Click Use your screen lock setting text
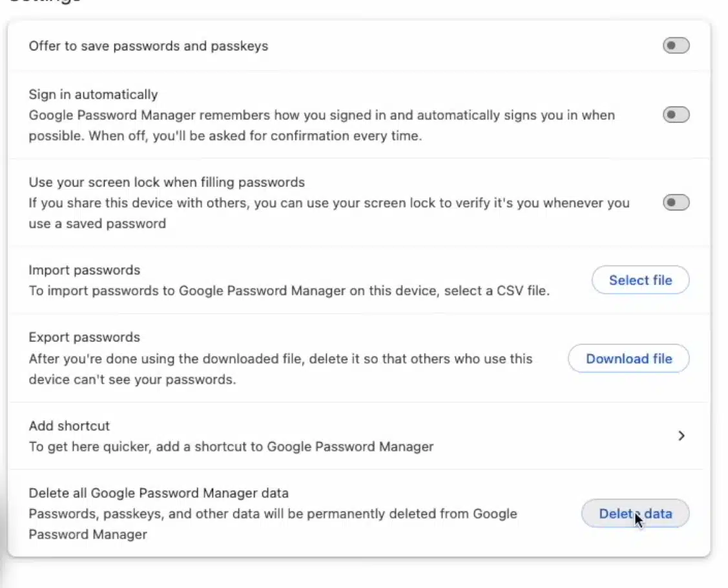 click(x=167, y=182)
